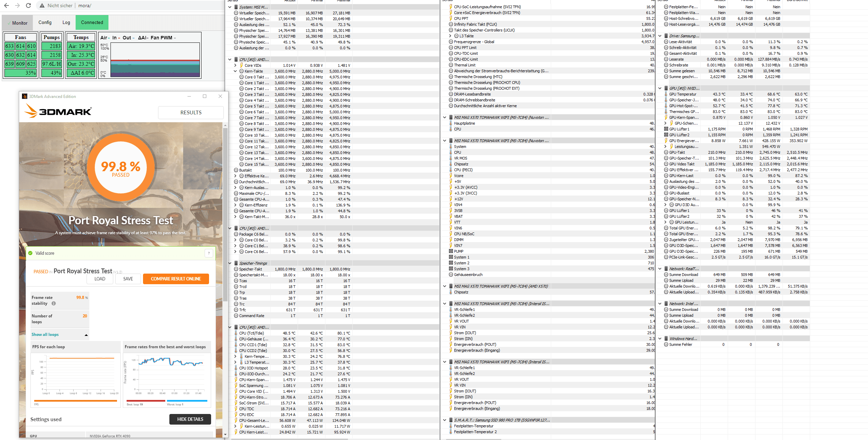The height and width of the screenshot is (440, 868).
Task: Click the CPU PPT lightning icon
Action: point(451,18)
